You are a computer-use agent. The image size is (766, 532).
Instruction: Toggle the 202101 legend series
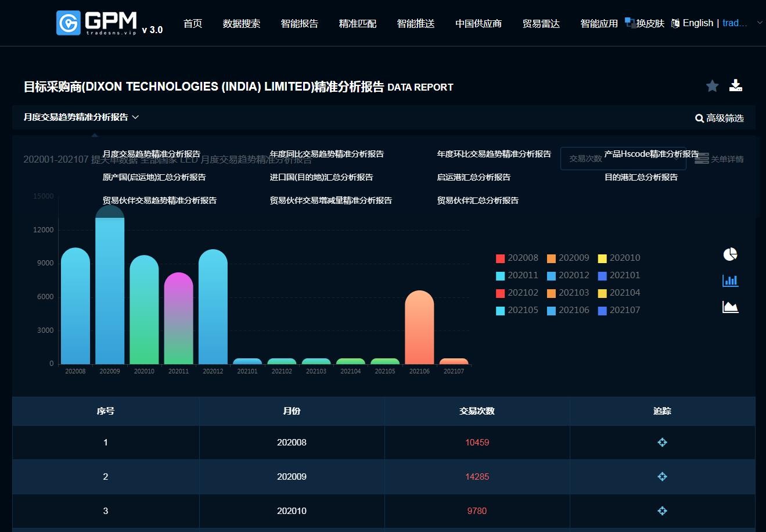point(619,275)
